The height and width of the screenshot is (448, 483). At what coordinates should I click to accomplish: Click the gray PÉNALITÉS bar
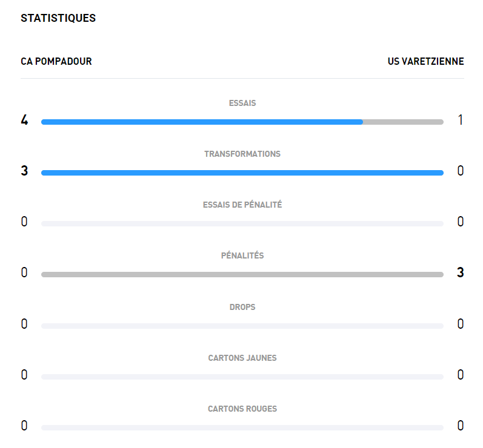pyautogui.click(x=242, y=274)
